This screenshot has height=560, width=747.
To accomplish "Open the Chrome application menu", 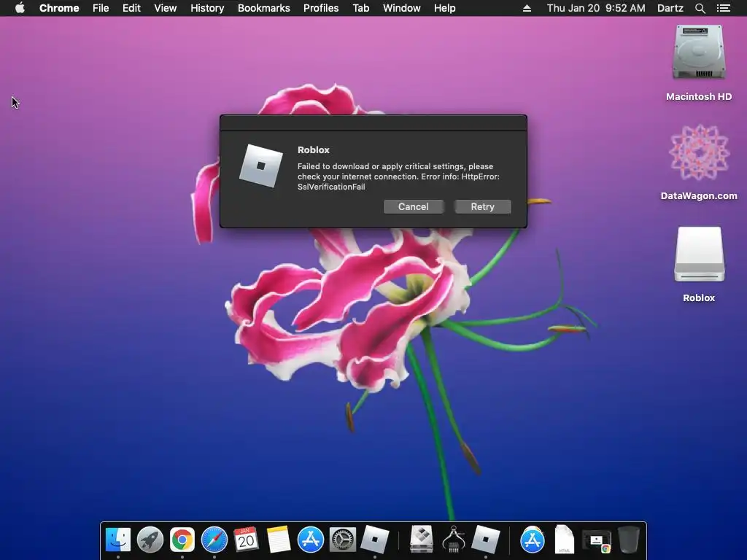I will (59, 8).
